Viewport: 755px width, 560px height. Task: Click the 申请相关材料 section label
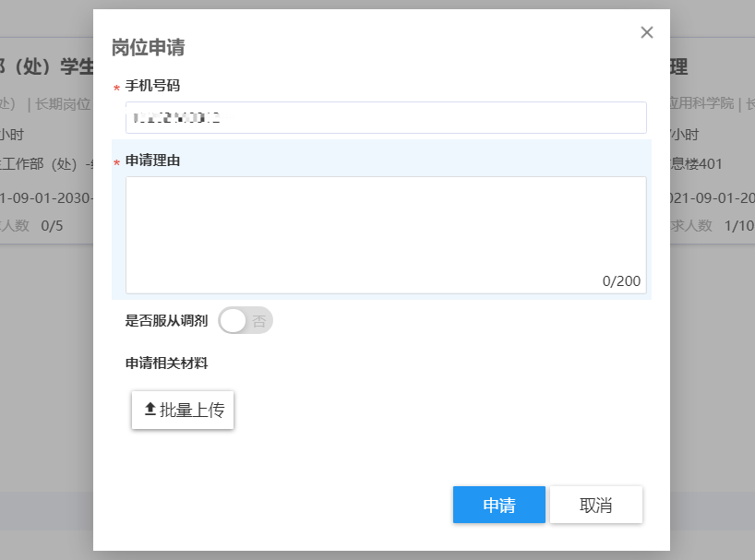(166, 363)
